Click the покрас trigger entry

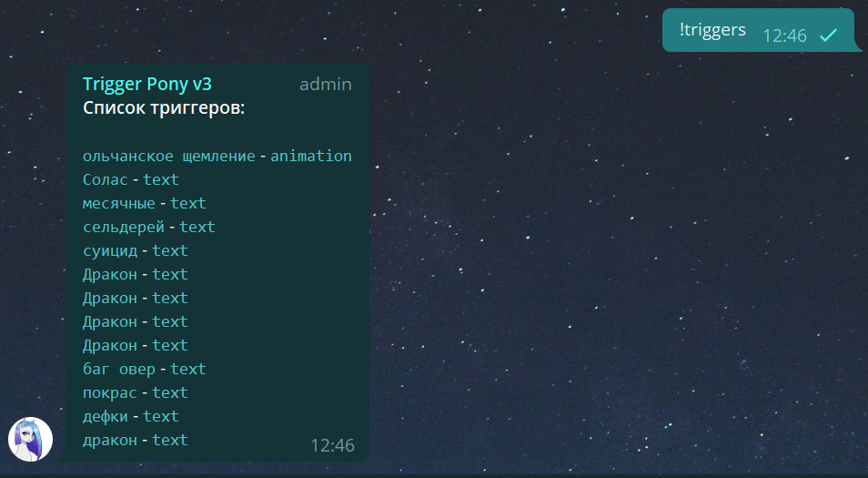[x=109, y=393]
